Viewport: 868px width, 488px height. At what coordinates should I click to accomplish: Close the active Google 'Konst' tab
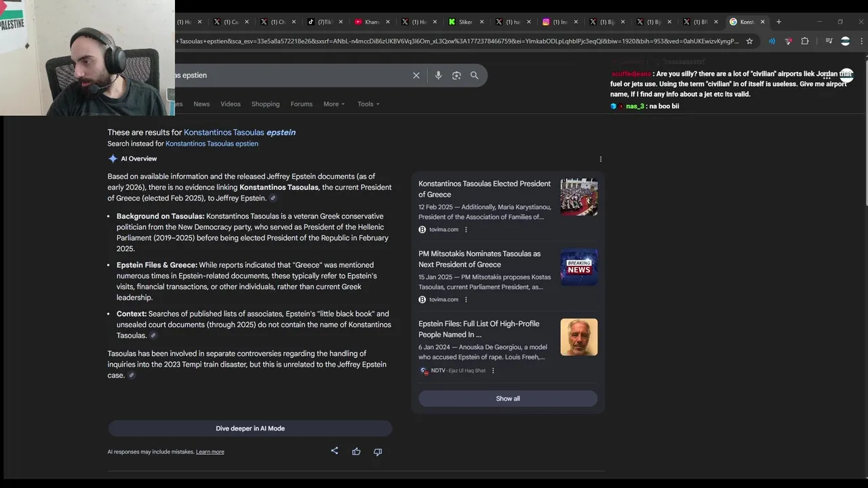(763, 22)
